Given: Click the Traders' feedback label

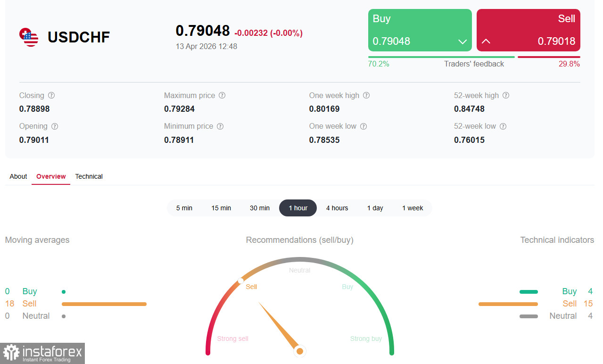Looking at the screenshot, I should click(x=474, y=64).
